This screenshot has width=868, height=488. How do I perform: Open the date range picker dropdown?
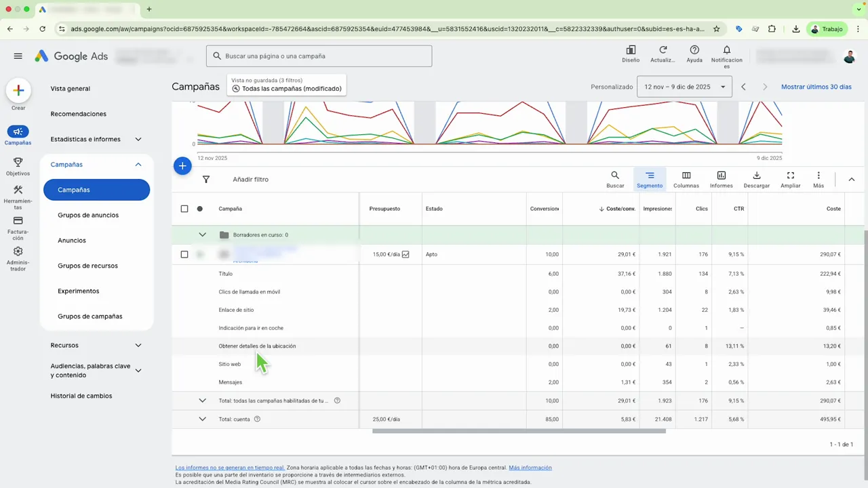coord(684,87)
